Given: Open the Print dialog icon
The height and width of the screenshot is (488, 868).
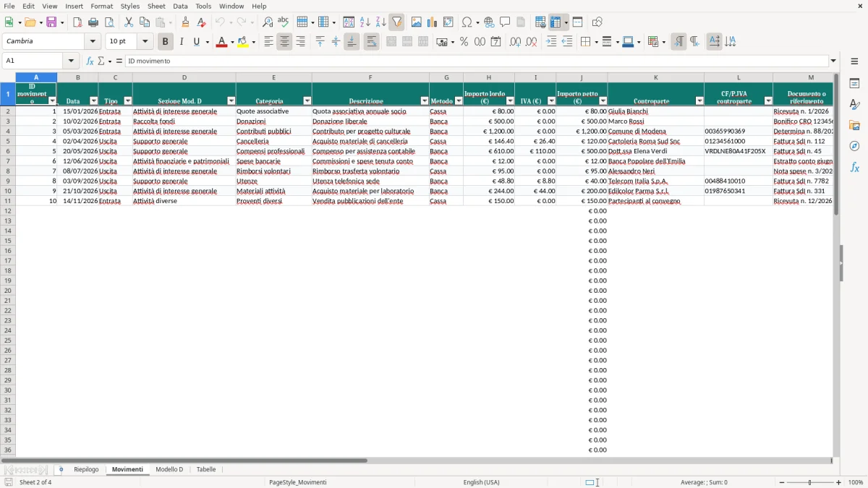Looking at the screenshot, I should 93,22.
